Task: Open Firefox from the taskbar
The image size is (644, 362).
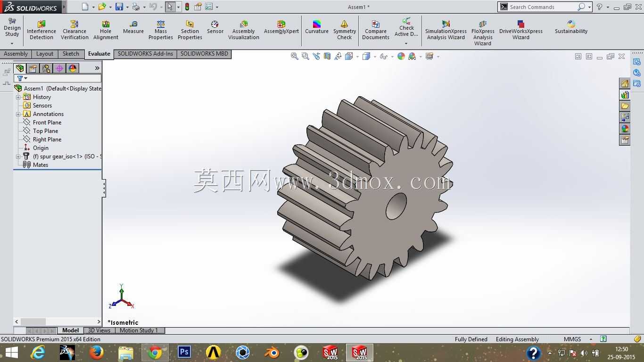Action: (96, 353)
